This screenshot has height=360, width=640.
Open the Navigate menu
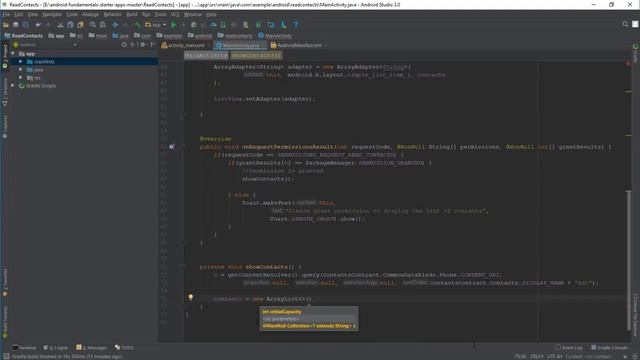(x=52, y=14)
